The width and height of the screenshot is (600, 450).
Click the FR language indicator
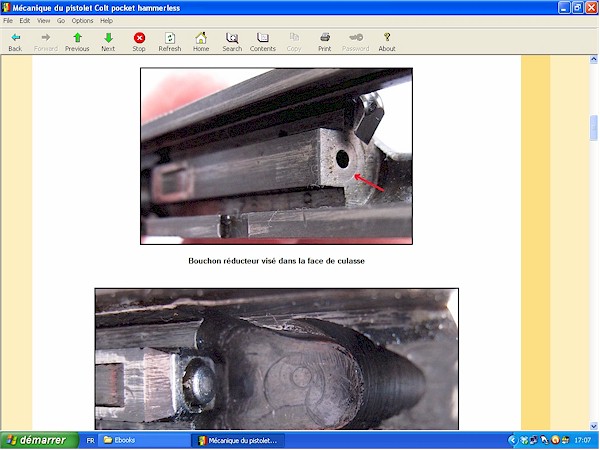(91, 440)
